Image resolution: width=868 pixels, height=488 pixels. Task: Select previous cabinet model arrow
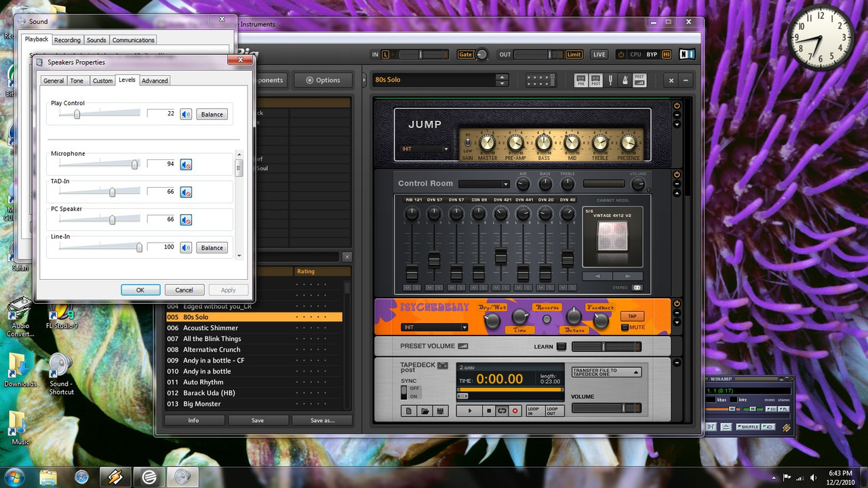pos(597,276)
